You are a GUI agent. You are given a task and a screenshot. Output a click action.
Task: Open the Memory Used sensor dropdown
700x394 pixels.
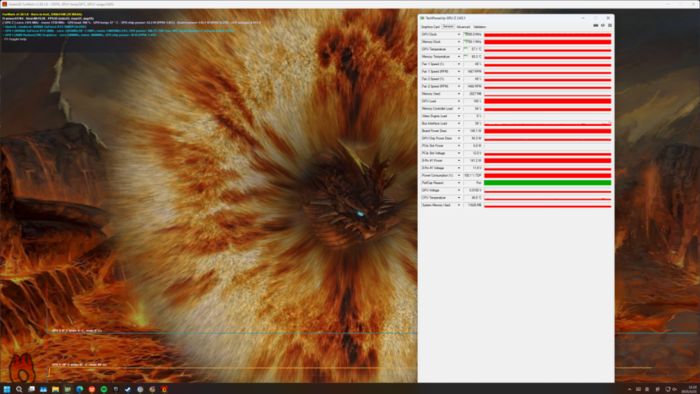coord(458,94)
